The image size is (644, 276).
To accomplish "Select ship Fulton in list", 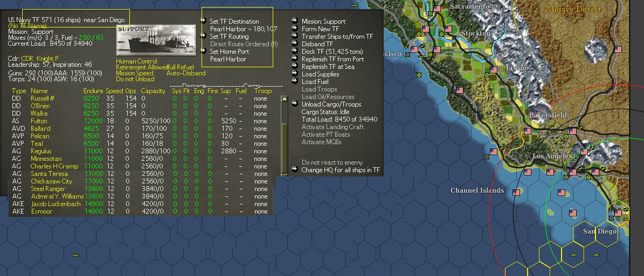I will (39, 121).
